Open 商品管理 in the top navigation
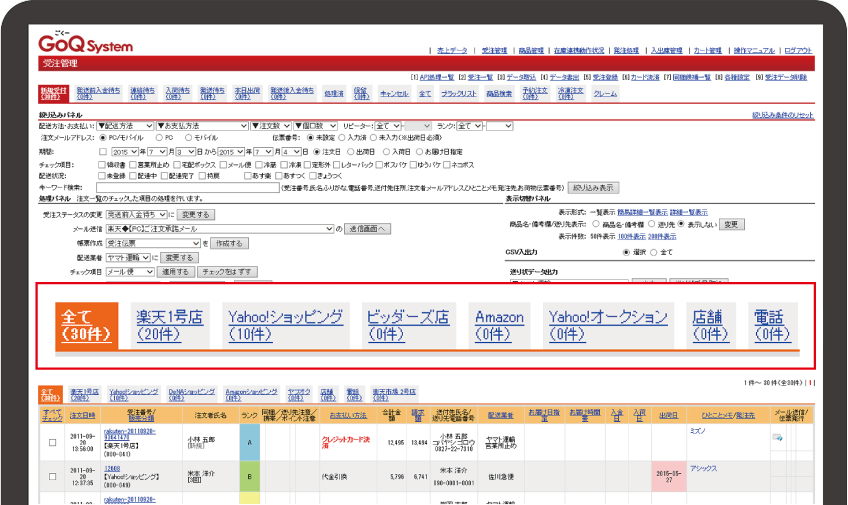The height and width of the screenshot is (505, 848). click(x=531, y=50)
